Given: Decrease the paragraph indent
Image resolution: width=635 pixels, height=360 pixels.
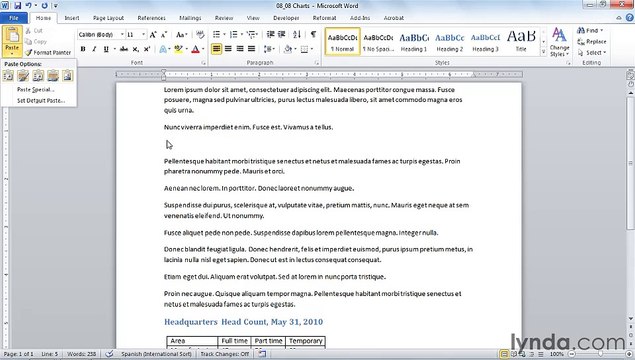Looking at the screenshot, I should [x=271, y=35].
